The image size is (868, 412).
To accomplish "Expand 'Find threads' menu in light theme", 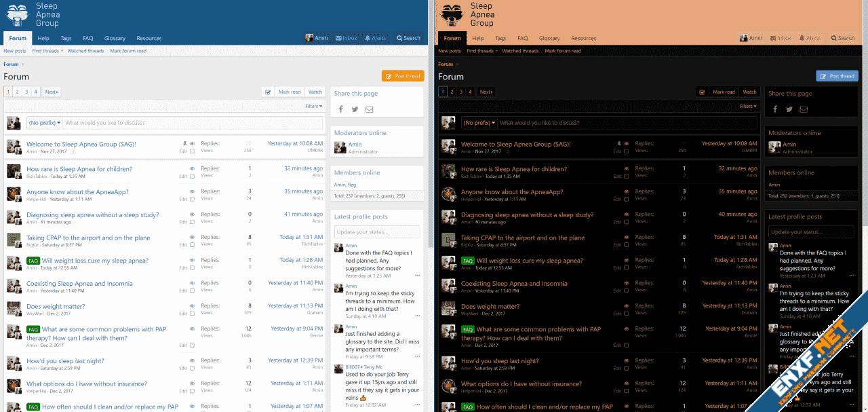I will pos(47,51).
